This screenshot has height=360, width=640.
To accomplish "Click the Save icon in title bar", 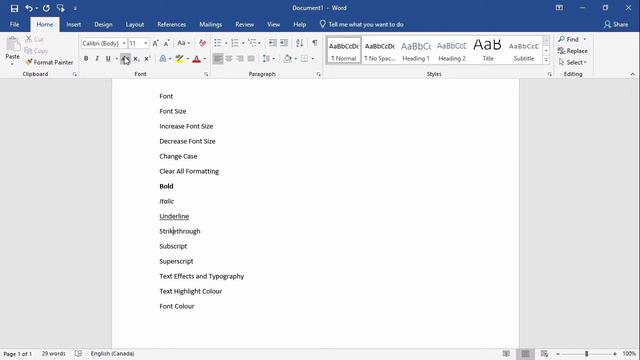I will click(x=14, y=8).
